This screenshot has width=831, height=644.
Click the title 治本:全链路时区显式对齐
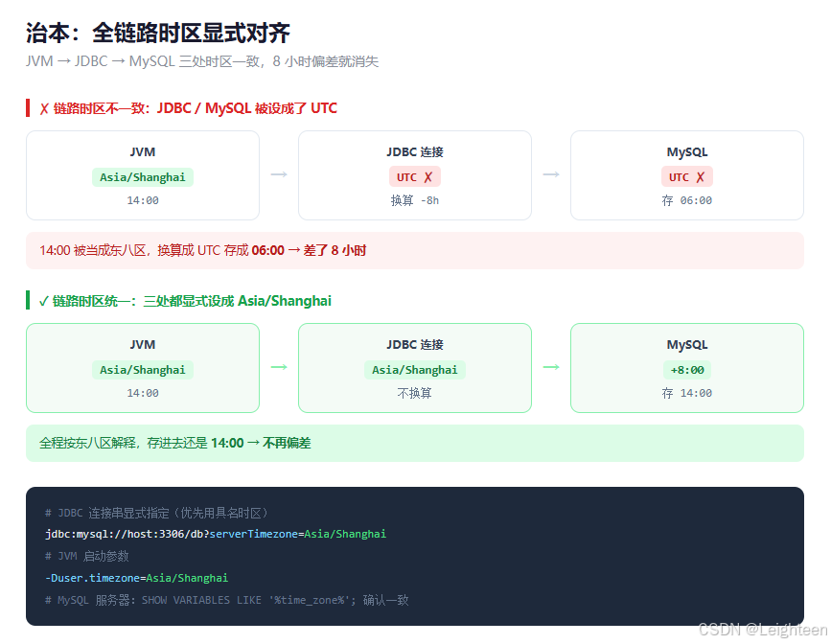click(x=158, y=33)
